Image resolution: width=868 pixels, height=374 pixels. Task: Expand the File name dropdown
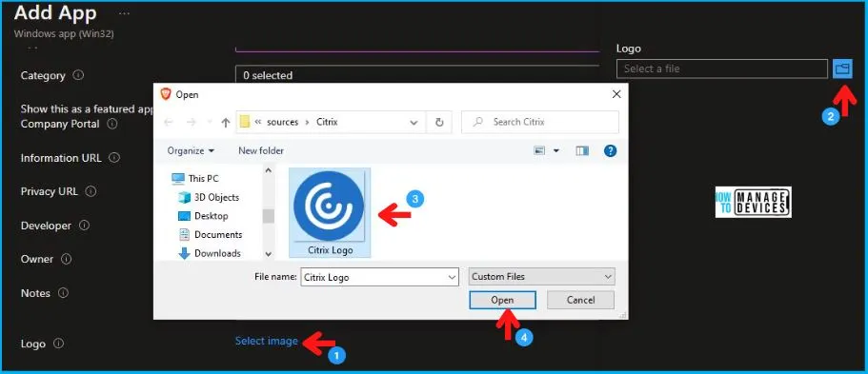(x=452, y=277)
